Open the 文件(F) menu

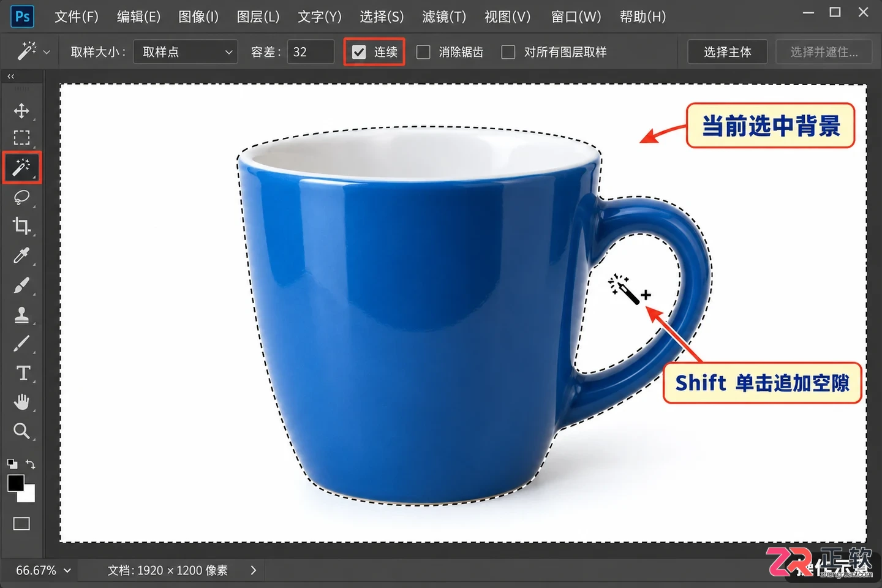[77, 17]
